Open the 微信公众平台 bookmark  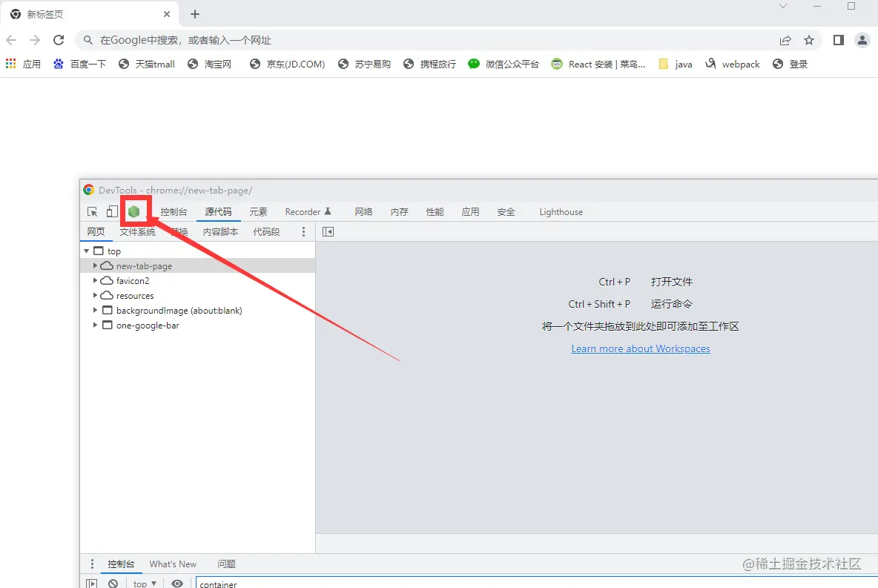(504, 64)
